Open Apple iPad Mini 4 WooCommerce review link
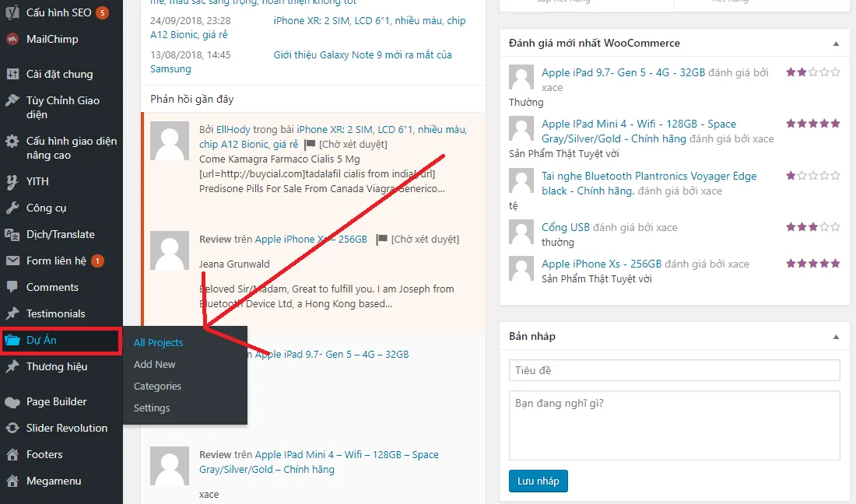 coord(639,131)
